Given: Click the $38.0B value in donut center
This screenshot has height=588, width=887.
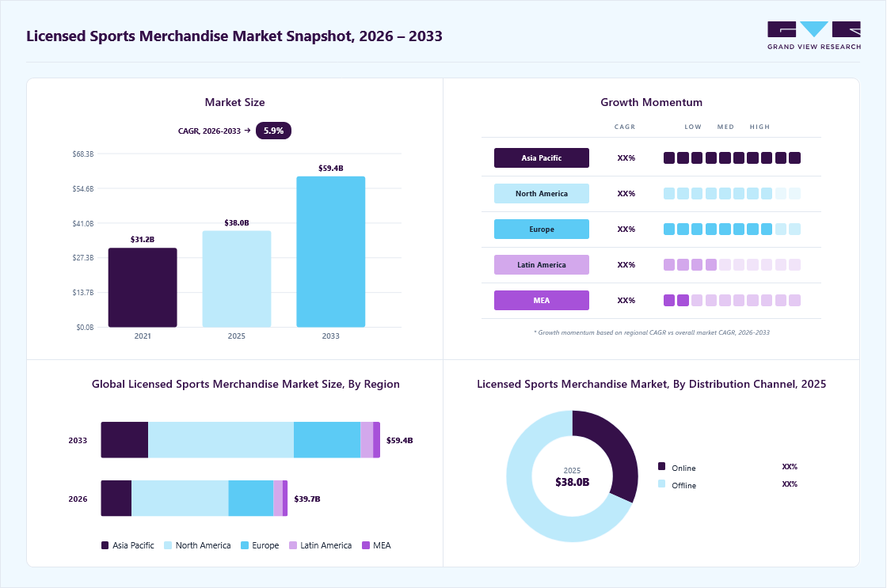Looking at the screenshot, I should pos(572,482).
